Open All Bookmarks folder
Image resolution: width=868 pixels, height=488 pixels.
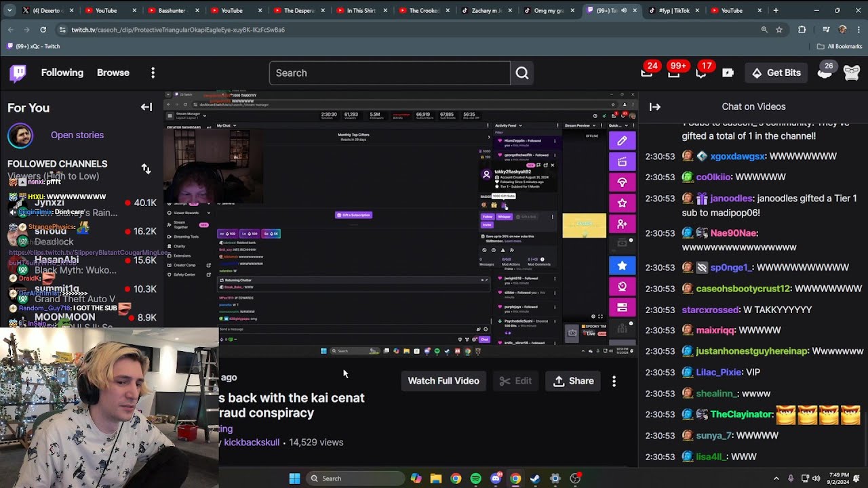[x=840, y=46]
